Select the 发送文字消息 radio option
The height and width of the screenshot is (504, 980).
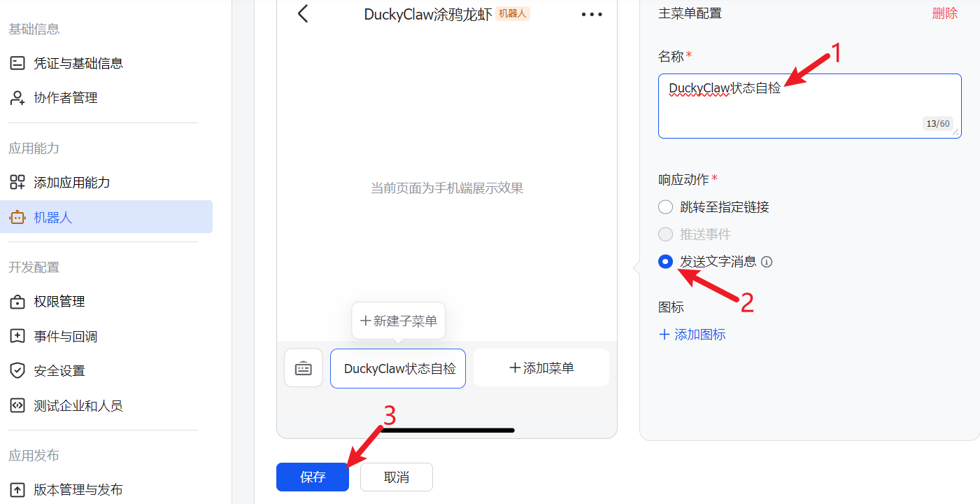666,262
